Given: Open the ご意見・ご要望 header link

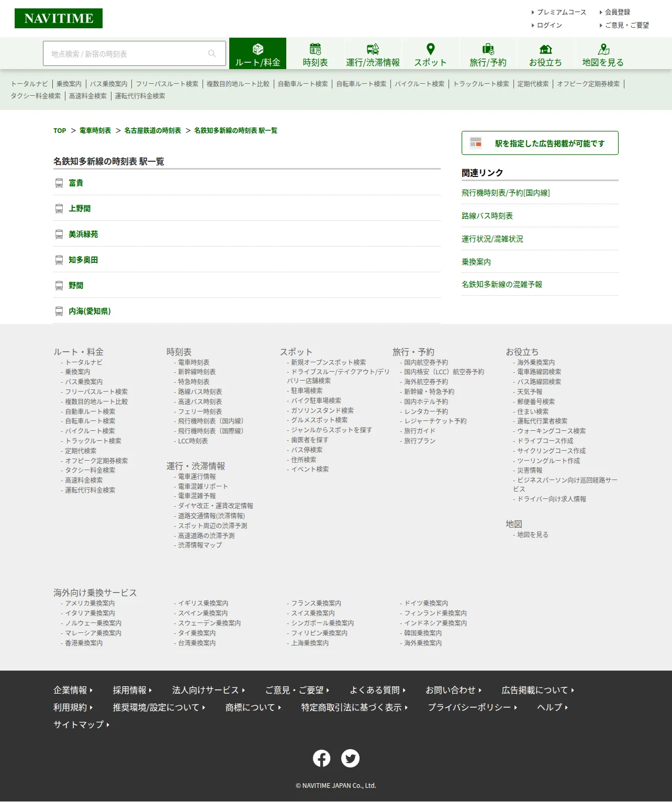Looking at the screenshot, I should click(x=627, y=25).
